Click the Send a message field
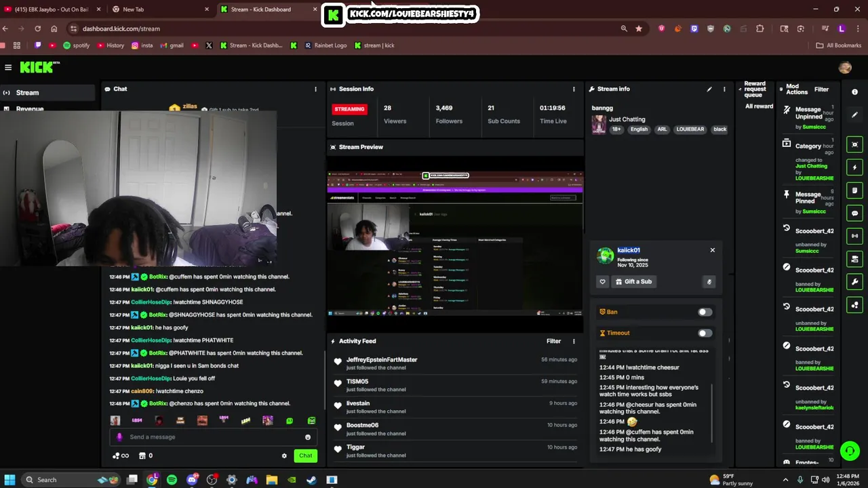 point(214,437)
